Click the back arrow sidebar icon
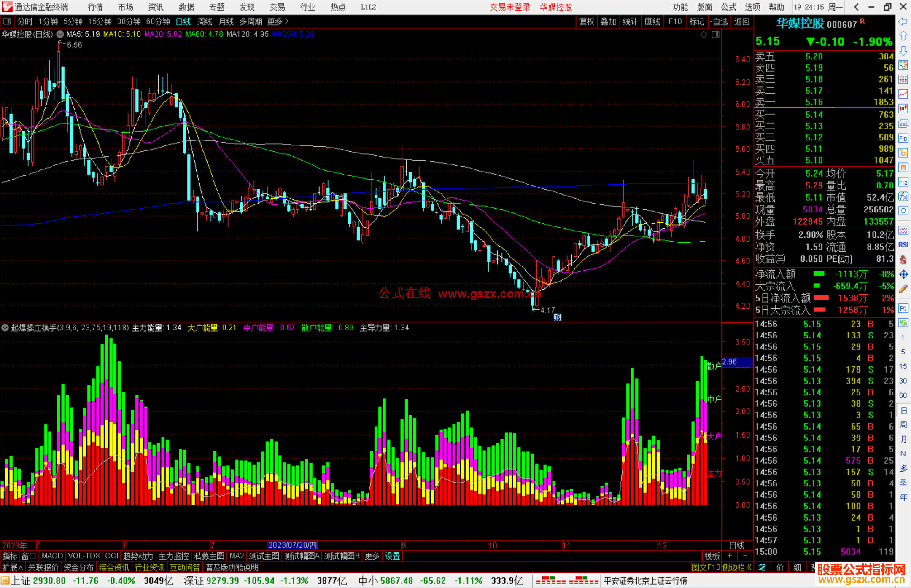This screenshot has height=588, width=911. point(903,21)
